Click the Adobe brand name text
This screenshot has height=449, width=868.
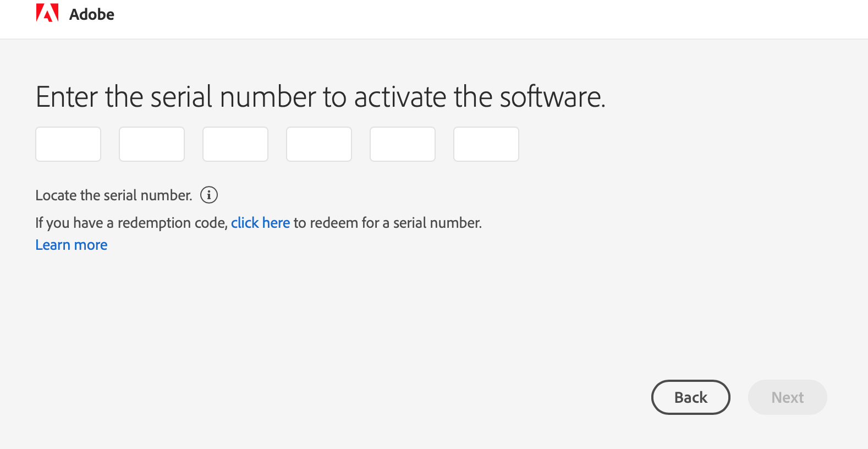click(91, 14)
